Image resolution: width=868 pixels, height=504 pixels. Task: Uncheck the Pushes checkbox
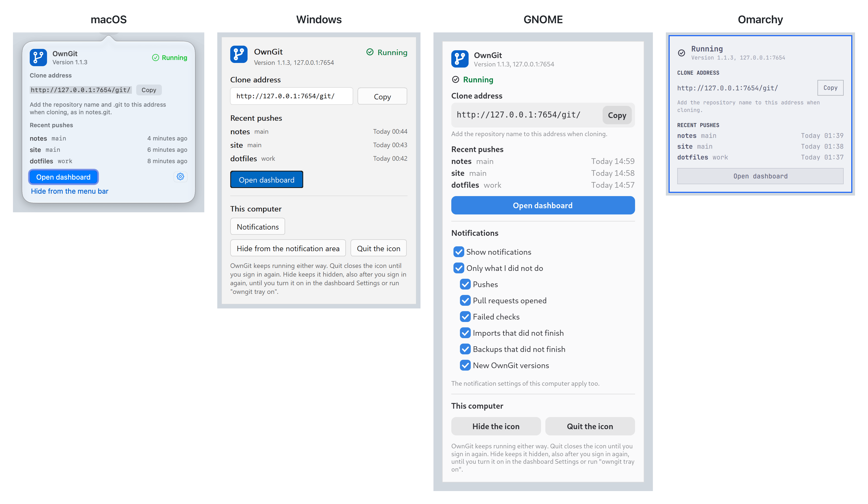click(465, 284)
